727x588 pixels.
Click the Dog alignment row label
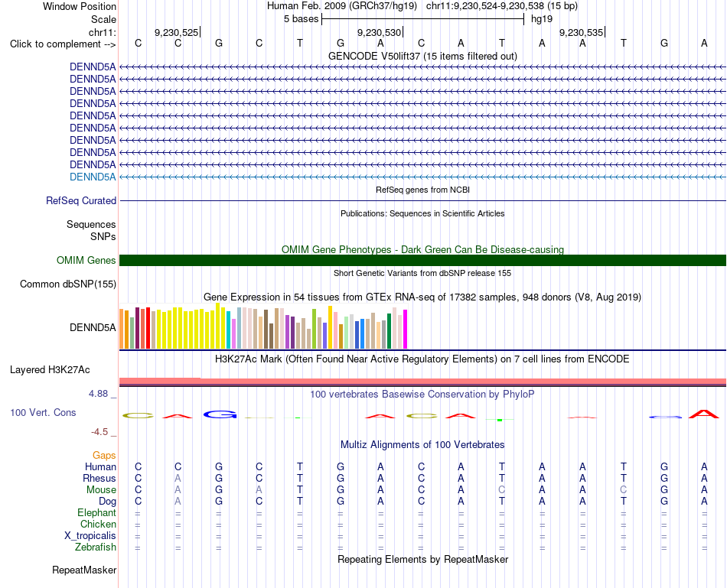click(x=107, y=502)
